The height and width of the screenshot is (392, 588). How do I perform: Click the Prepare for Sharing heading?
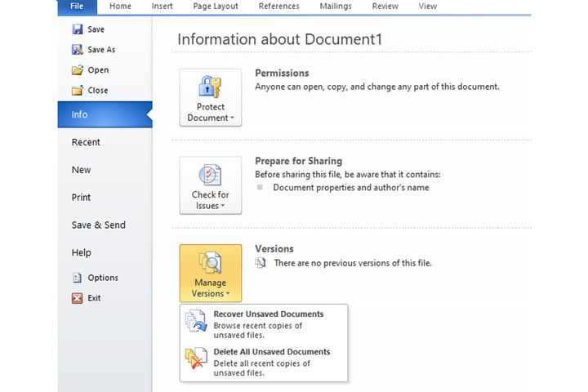point(299,161)
